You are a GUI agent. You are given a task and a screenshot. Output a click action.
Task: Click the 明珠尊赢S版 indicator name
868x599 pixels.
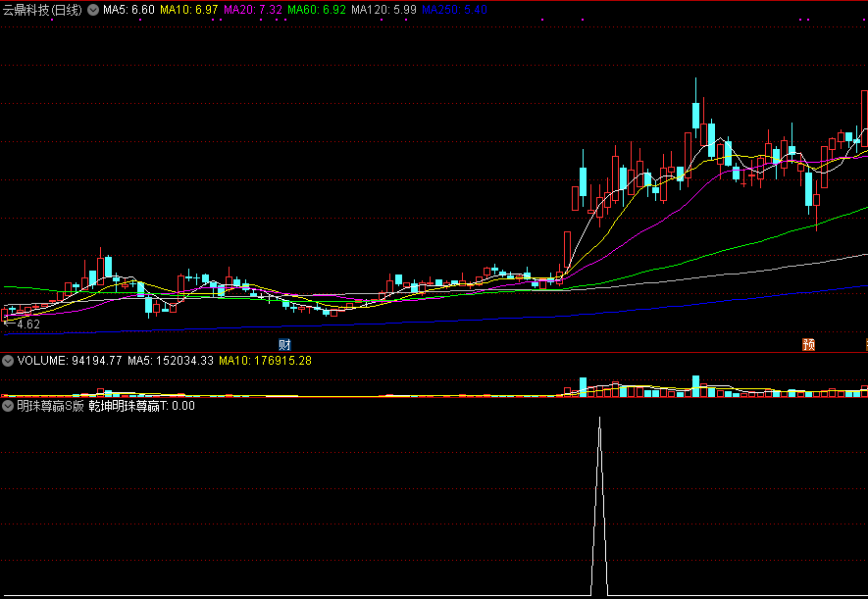pyautogui.click(x=50, y=406)
